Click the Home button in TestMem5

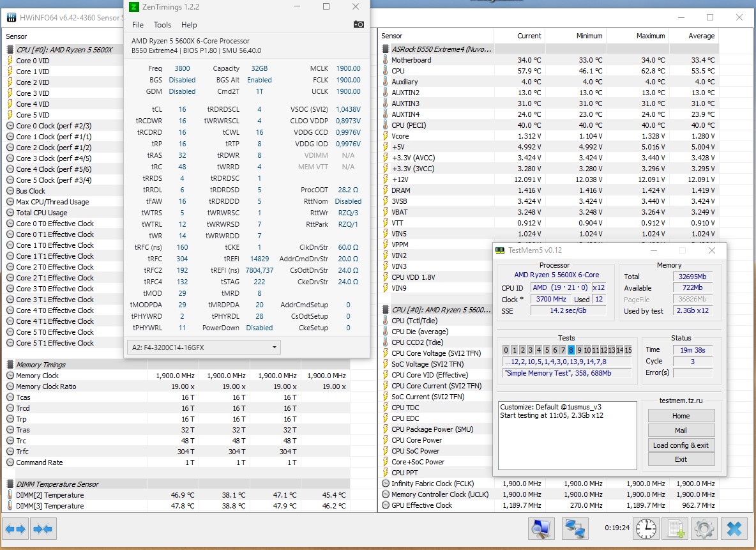681,416
